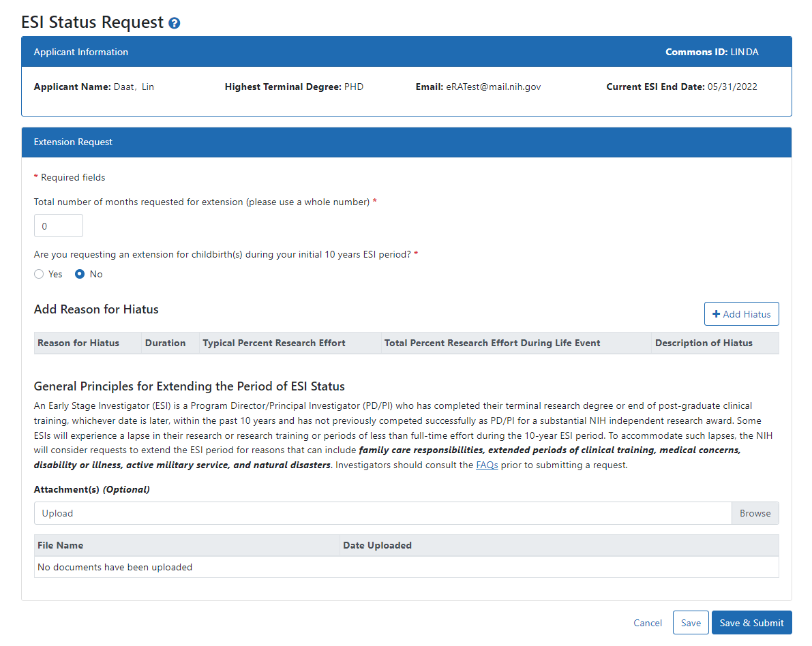The height and width of the screenshot is (646, 812).
Task: Select Yes for childbirth extension
Action: 39,275
